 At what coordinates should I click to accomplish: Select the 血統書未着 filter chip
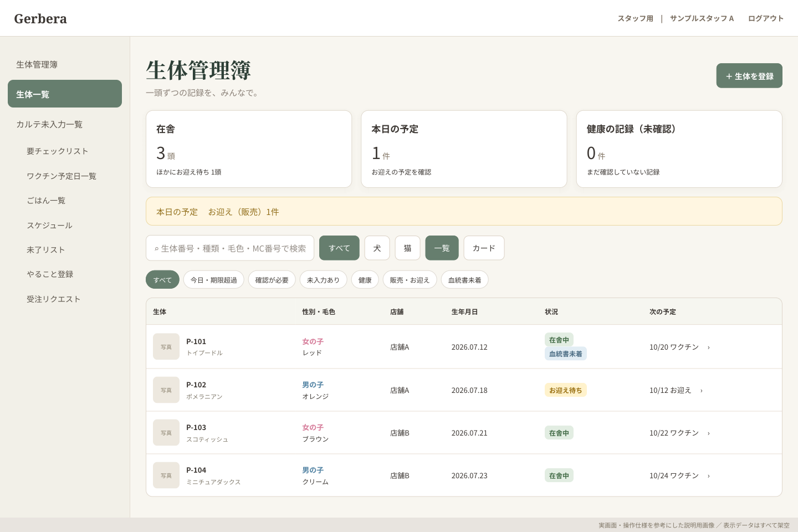464,280
